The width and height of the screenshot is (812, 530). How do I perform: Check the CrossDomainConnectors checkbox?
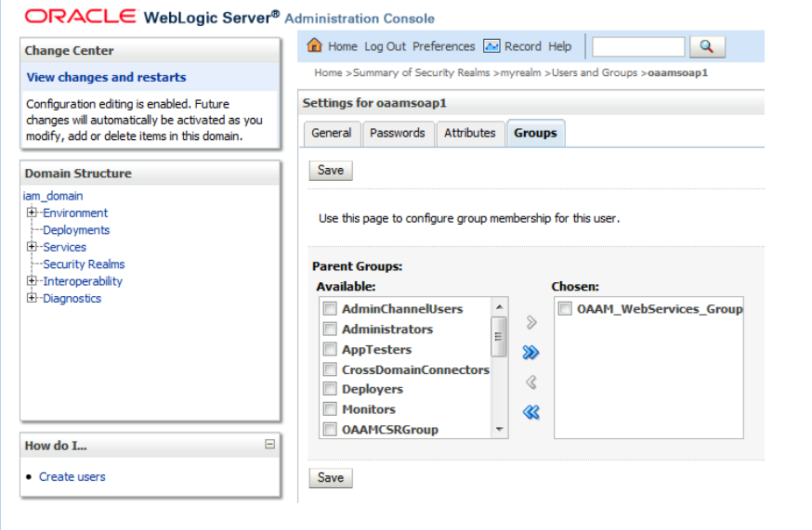[330, 369]
